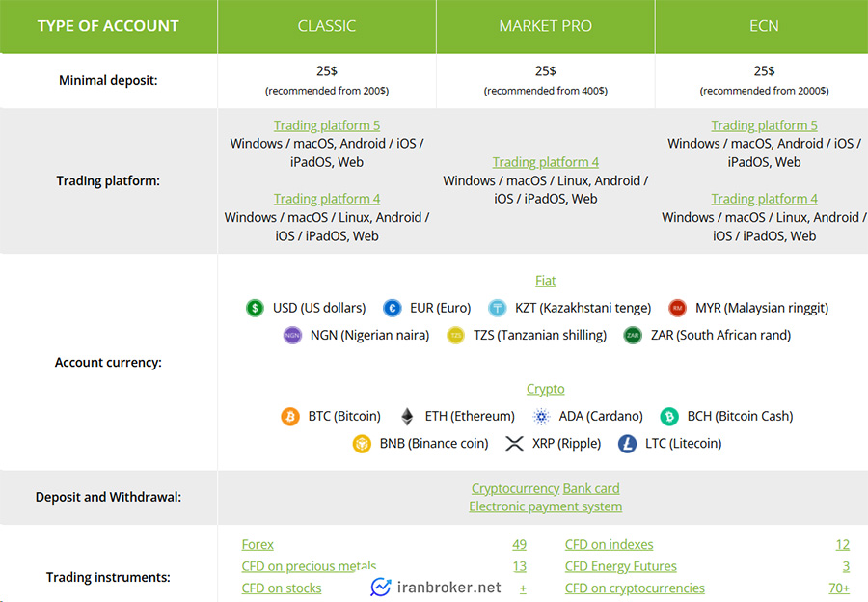Open Trading platform 4 link under MARKET PRO
The image size is (868, 602).
[x=545, y=162]
